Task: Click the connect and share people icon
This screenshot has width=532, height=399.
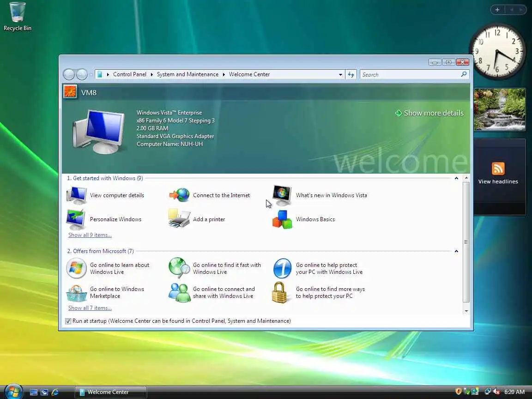Action: (x=179, y=292)
